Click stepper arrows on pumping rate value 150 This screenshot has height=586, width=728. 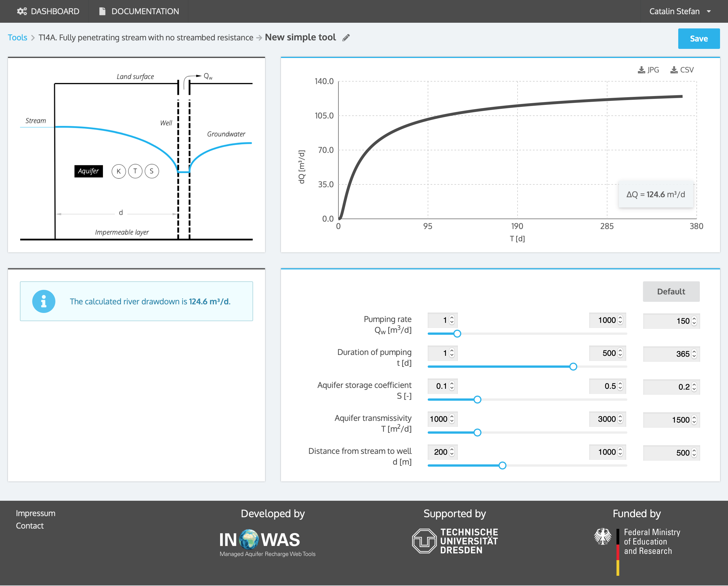tap(694, 321)
